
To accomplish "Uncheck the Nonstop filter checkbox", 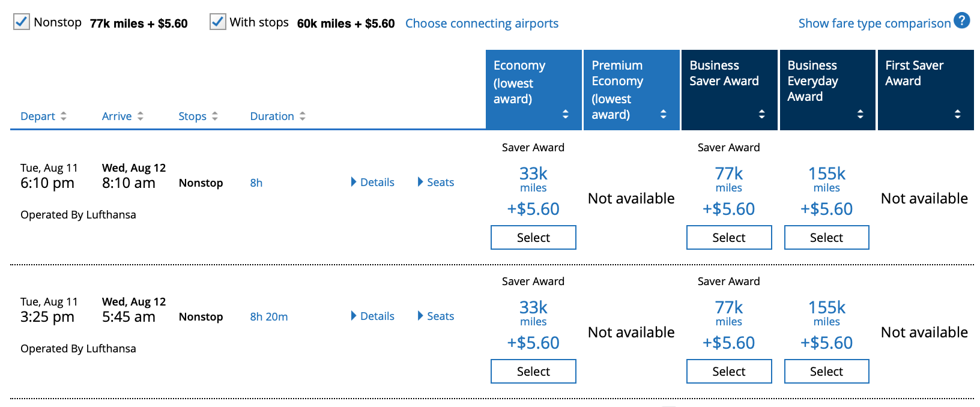I will click(22, 22).
